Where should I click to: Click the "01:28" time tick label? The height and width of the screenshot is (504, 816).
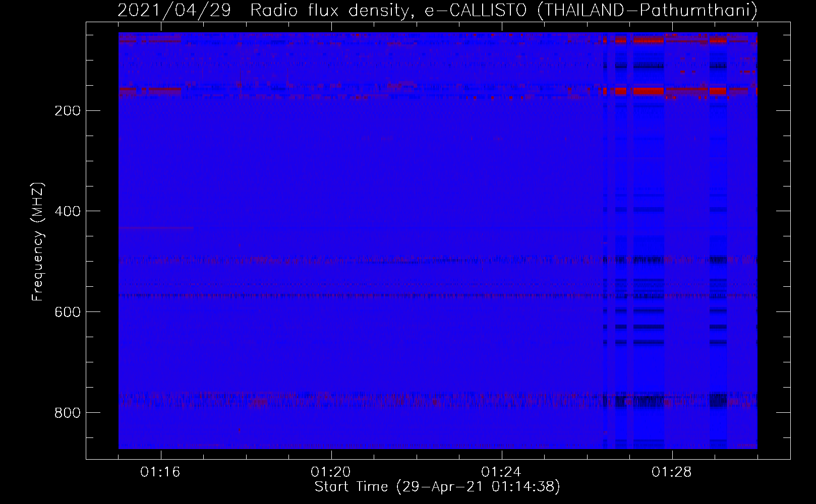tap(672, 472)
